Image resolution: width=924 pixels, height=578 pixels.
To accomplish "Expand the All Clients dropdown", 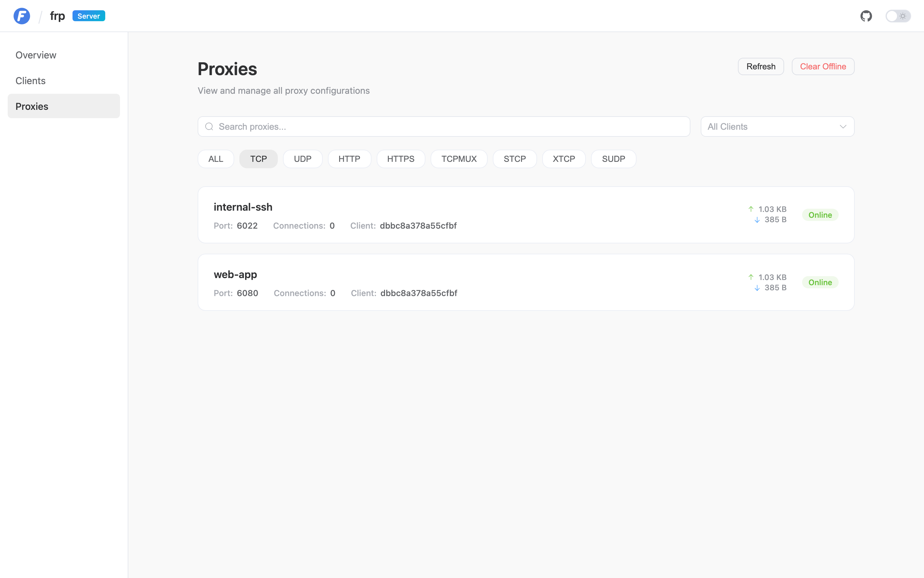I will coord(777,127).
